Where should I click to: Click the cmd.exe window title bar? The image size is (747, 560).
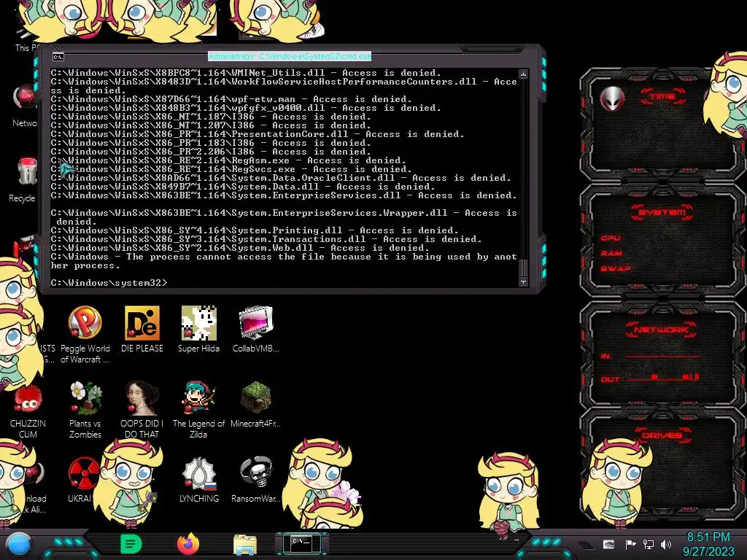[290, 56]
